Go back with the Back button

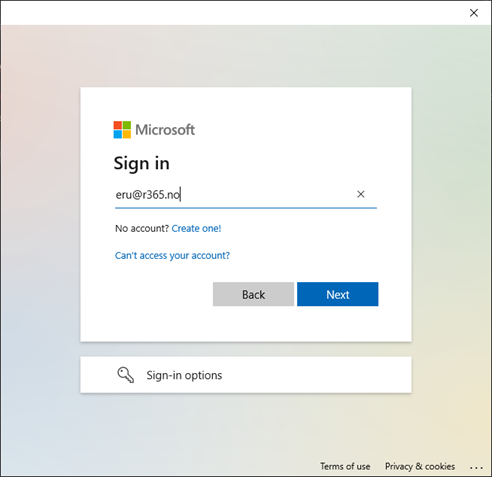[253, 294]
